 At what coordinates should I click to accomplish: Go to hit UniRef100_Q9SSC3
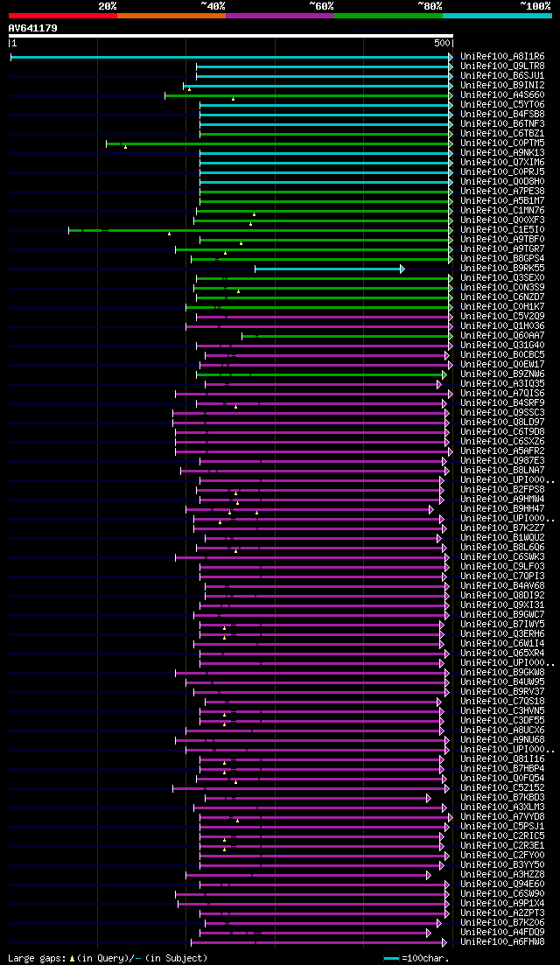502,413
